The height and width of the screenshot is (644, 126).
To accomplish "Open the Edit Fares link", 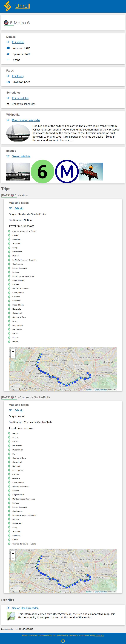I will click(18, 76).
